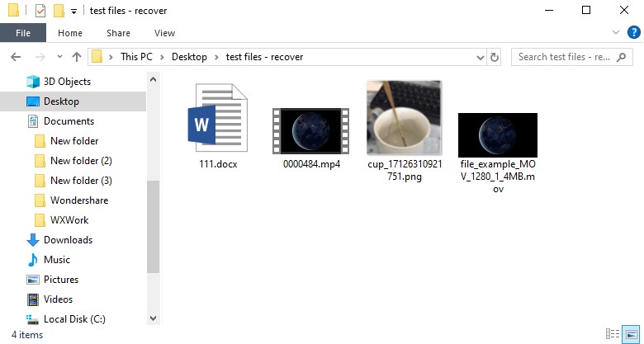644x344 pixels.
Task: Open the address bar history dropdown
Action: click(x=481, y=58)
